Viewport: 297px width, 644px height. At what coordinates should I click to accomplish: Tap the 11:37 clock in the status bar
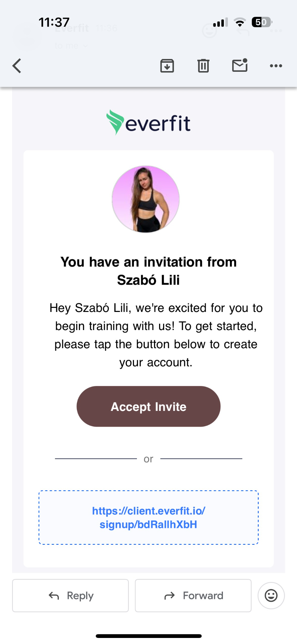point(54,22)
